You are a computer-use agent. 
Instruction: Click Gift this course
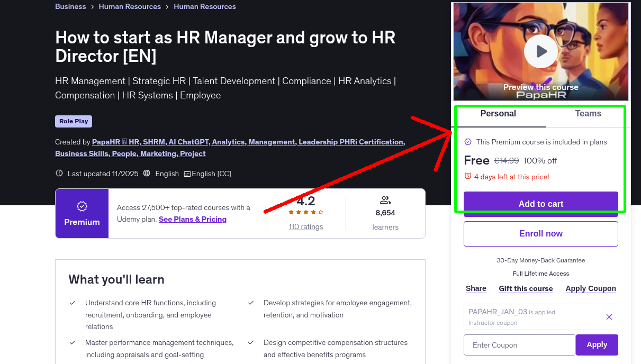(x=526, y=288)
